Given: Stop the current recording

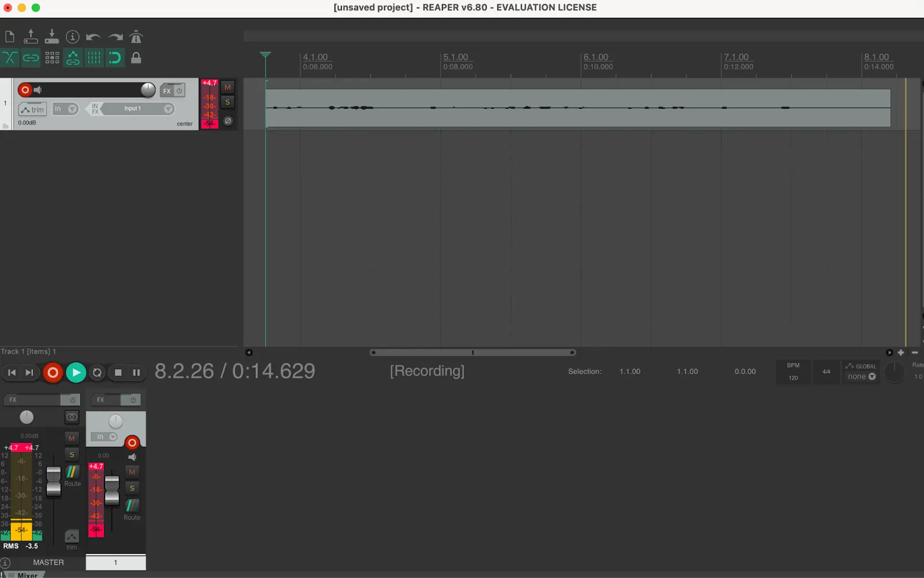Looking at the screenshot, I should point(118,372).
